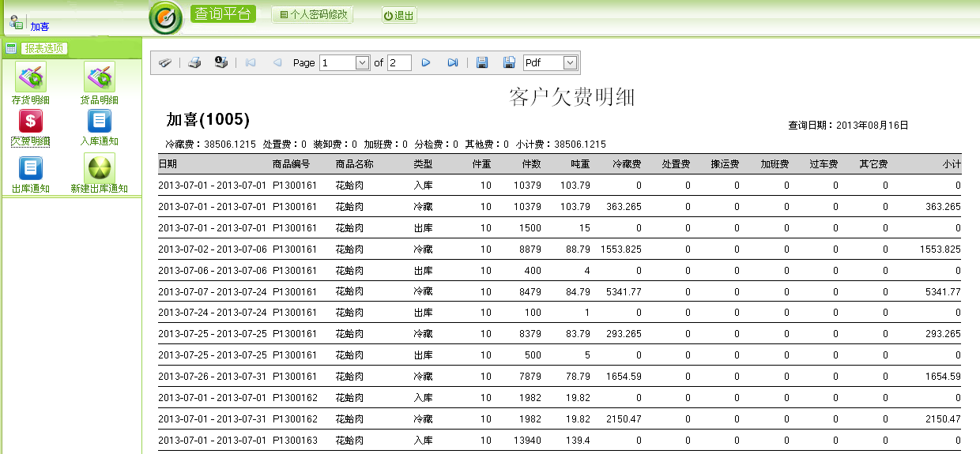
Task: Click subtotal value 1553.825
Action: (940, 250)
